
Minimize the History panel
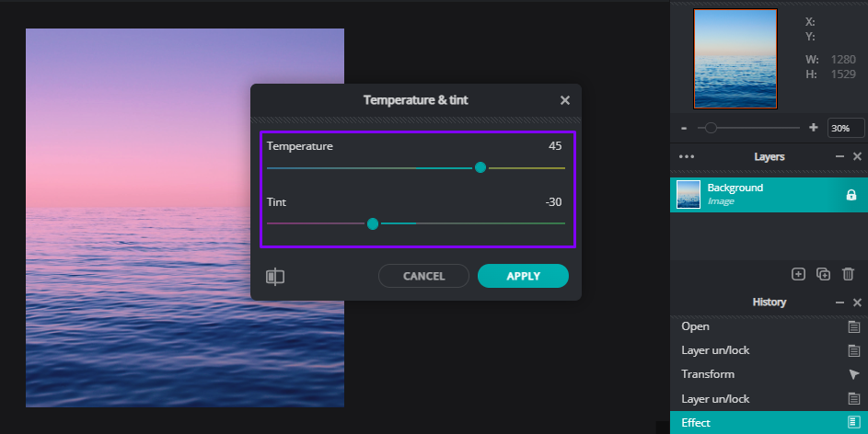(839, 302)
